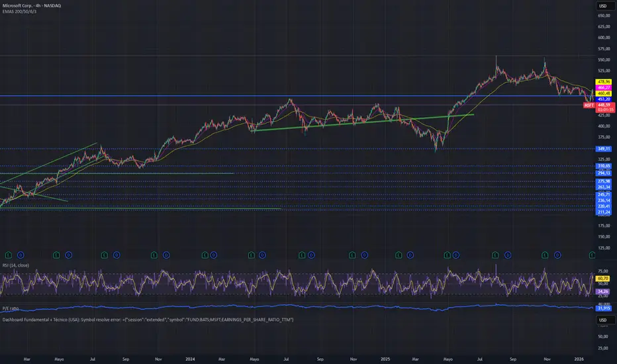Open the dividend D marker before Sep 2025
The width and height of the screenshot is (617, 364).
pyautogui.click(x=508, y=255)
